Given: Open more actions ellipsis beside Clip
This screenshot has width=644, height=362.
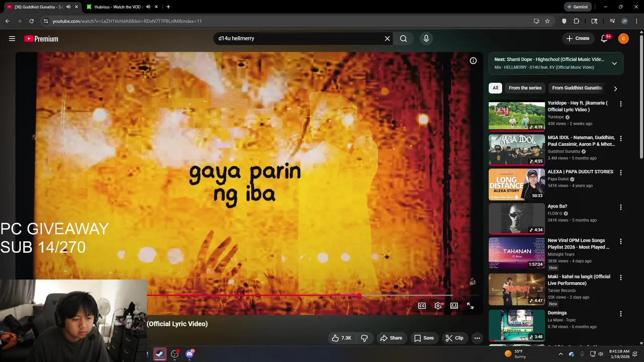Looking at the screenshot, I should (x=477, y=338).
